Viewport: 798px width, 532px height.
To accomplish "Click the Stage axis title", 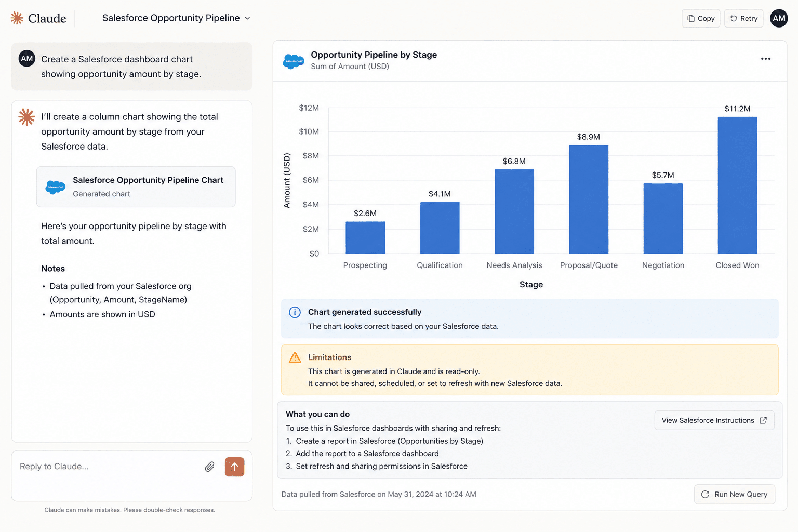I will [531, 284].
